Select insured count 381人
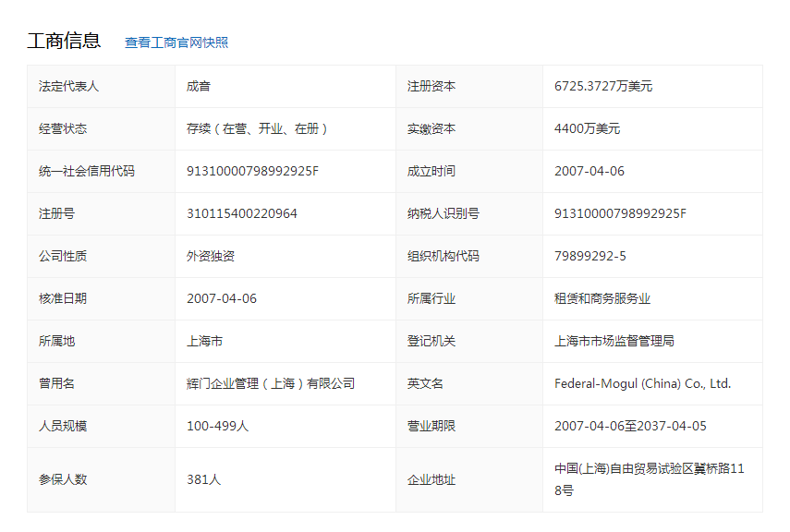 (203, 479)
